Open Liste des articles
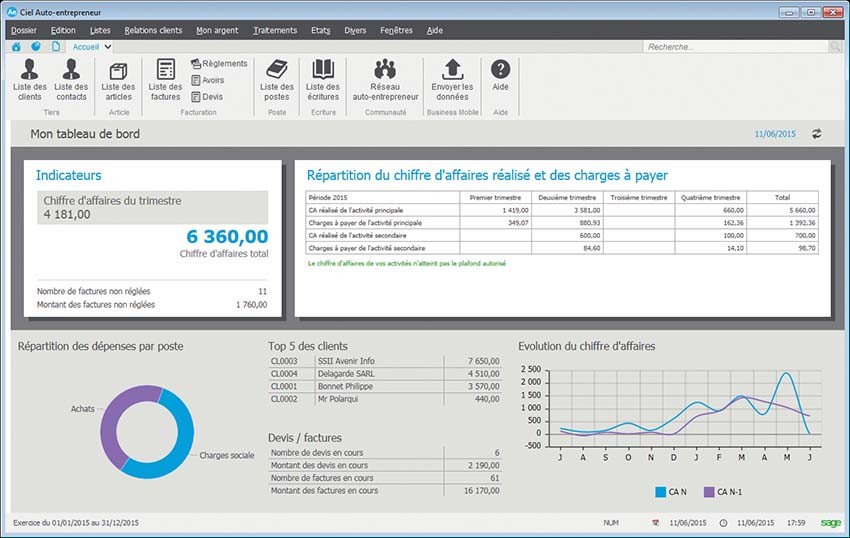Image resolution: width=850 pixels, height=538 pixels. [x=118, y=79]
